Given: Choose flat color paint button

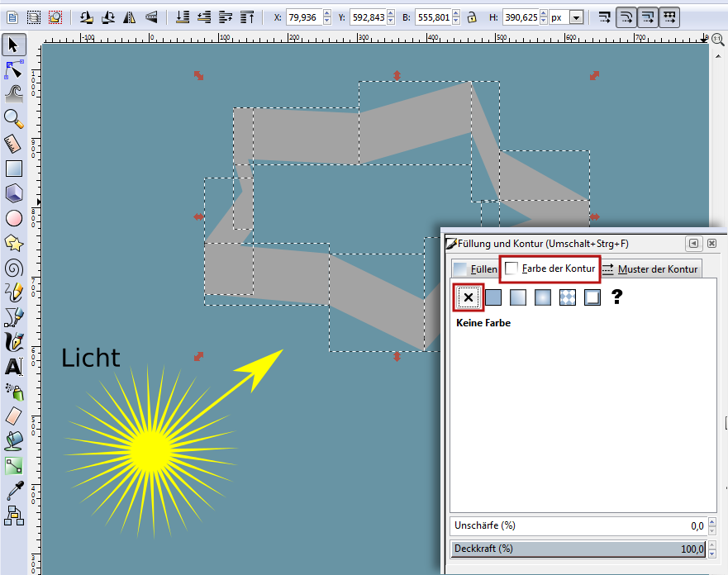Looking at the screenshot, I should (x=493, y=297).
